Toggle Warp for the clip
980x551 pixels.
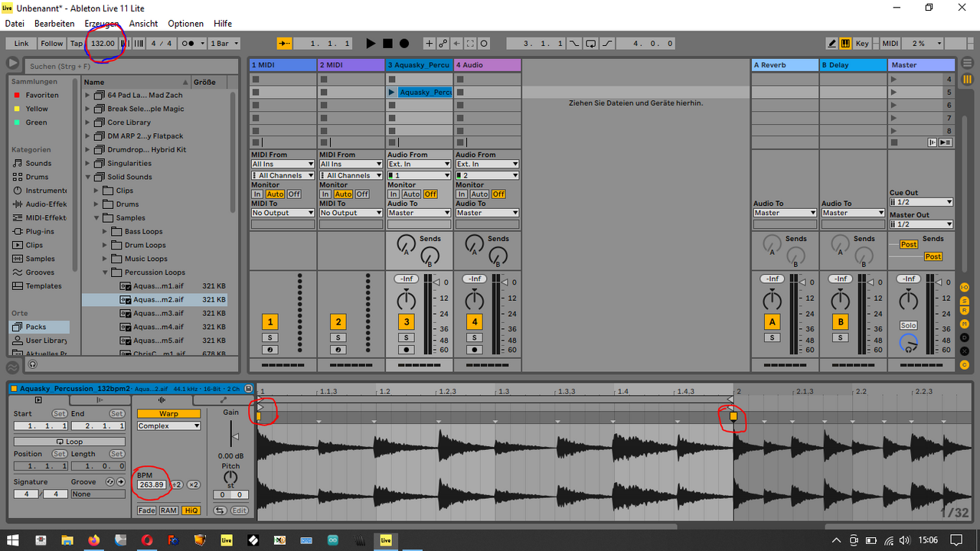click(168, 414)
